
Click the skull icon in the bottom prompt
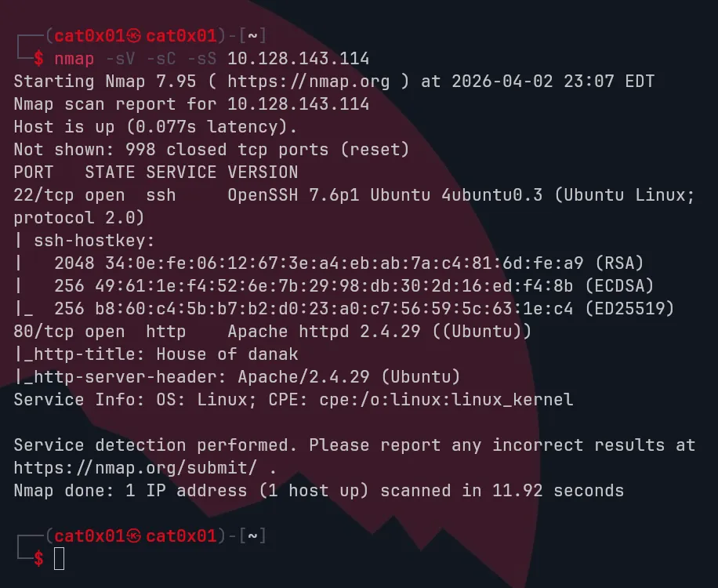135,536
